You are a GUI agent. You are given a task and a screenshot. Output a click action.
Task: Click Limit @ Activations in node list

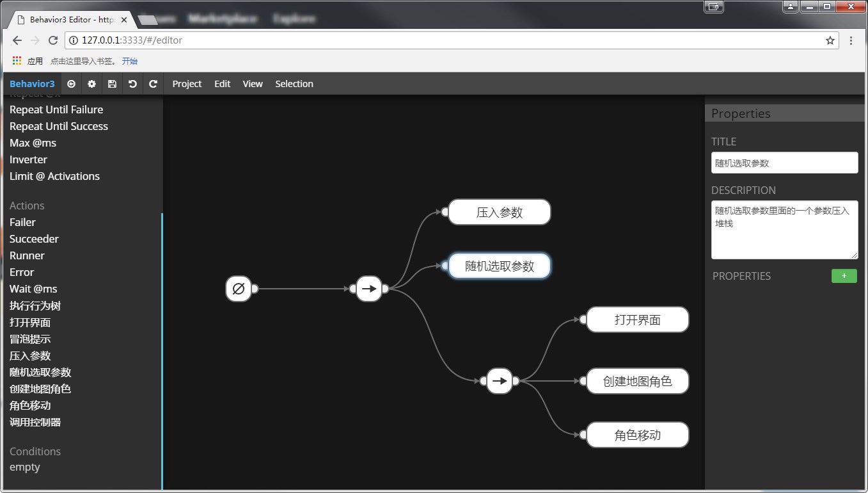[54, 176]
